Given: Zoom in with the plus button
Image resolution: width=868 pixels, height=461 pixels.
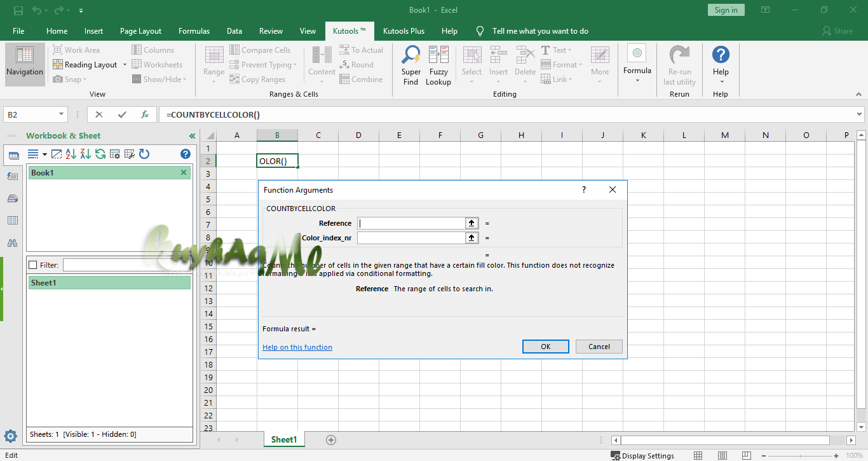Looking at the screenshot, I should (837, 455).
